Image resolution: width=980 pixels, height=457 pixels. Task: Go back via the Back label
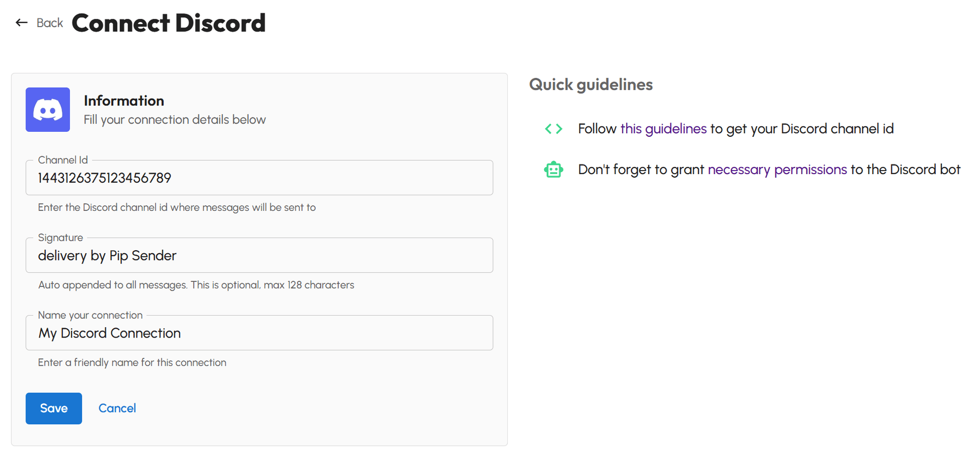click(50, 23)
